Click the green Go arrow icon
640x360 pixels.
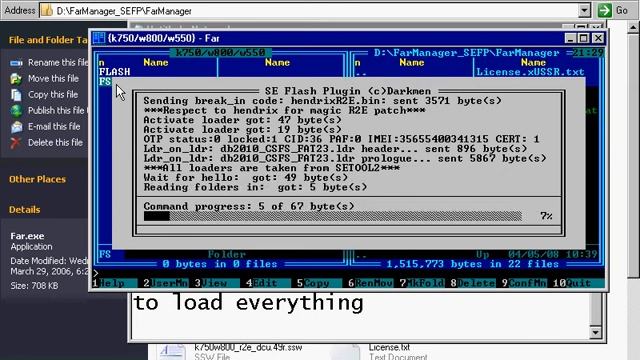tap(604, 10)
